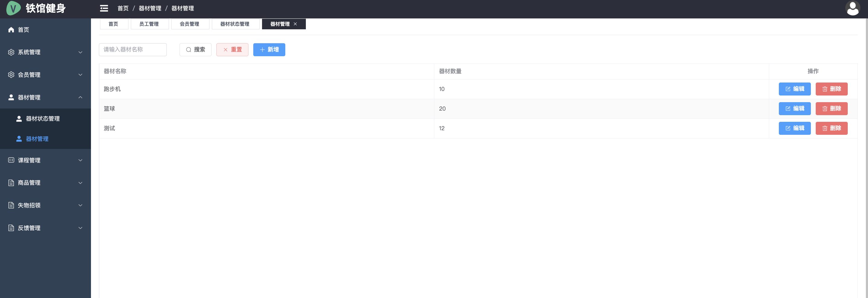Switch to the 首页 tab

click(114, 24)
